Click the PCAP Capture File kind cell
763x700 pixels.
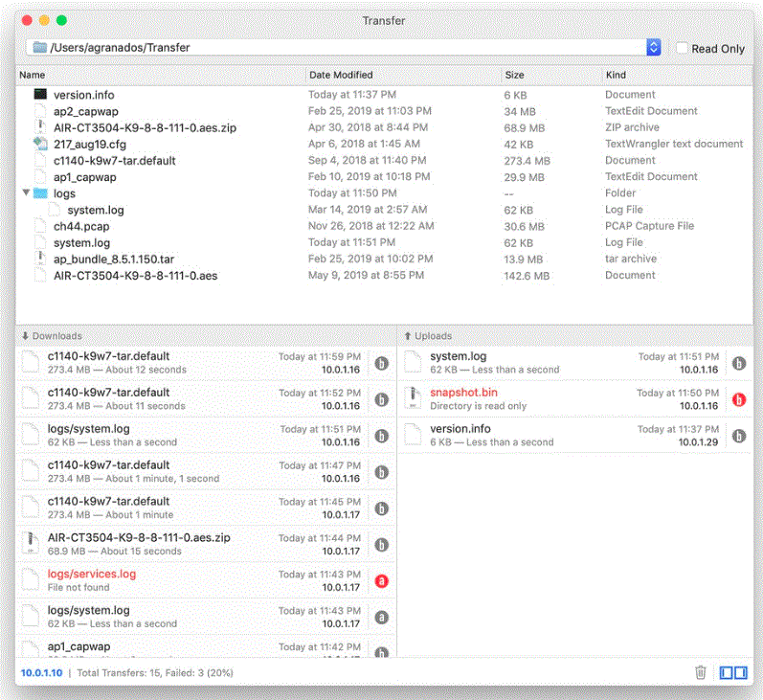649,226
